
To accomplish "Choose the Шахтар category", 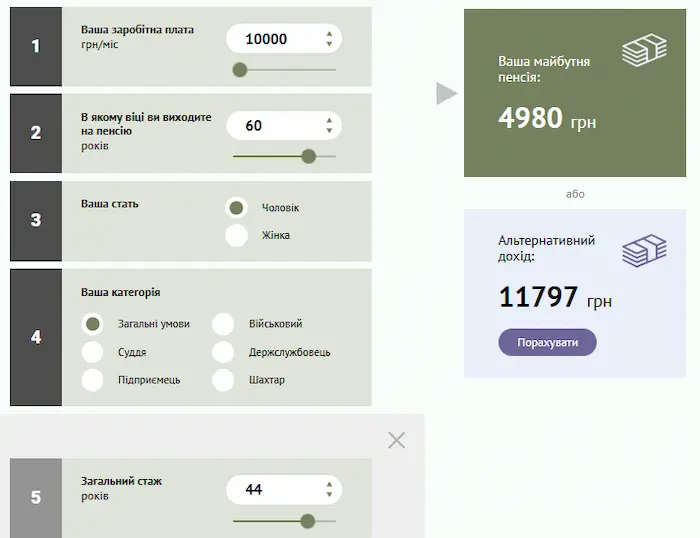I will tap(223, 380).
